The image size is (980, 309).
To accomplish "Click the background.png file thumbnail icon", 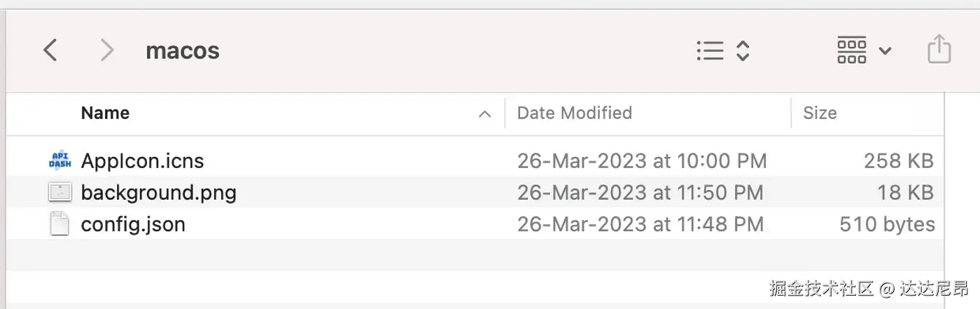I will 60,193.
